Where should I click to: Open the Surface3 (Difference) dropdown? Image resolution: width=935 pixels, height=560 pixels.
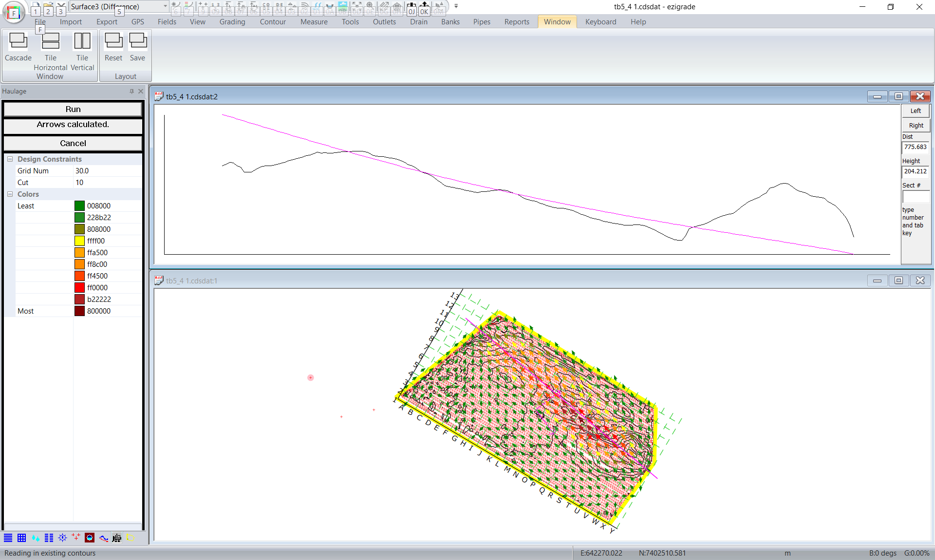tap(165, 6)
